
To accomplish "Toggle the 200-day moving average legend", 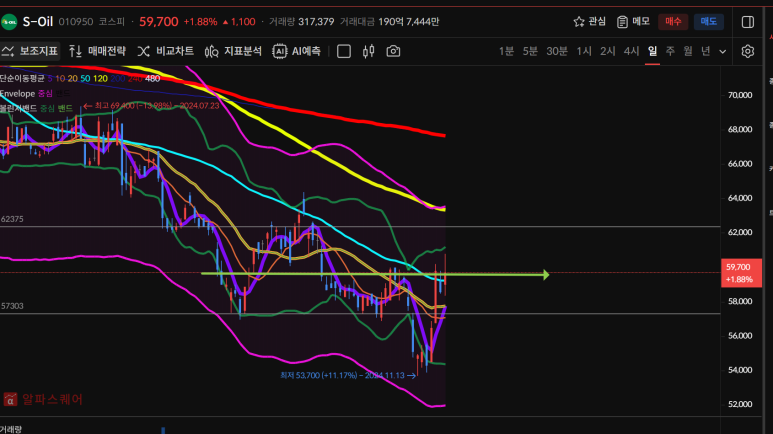I will click(x=118, y=79).
